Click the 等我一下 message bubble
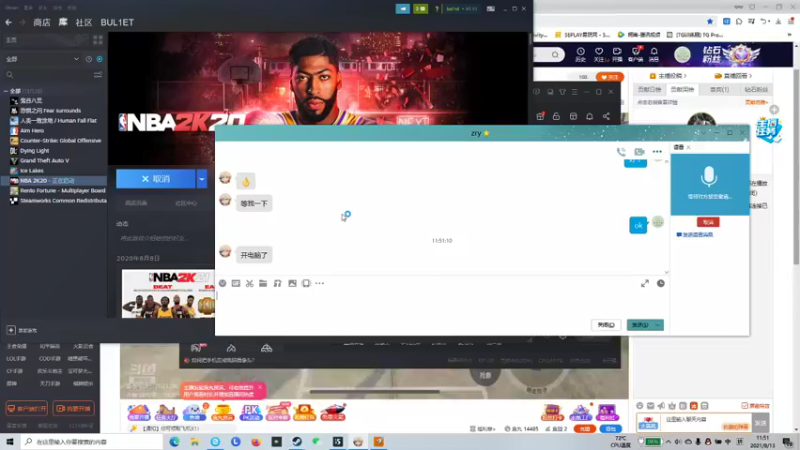800x450 pixels. tap(254, 203)
